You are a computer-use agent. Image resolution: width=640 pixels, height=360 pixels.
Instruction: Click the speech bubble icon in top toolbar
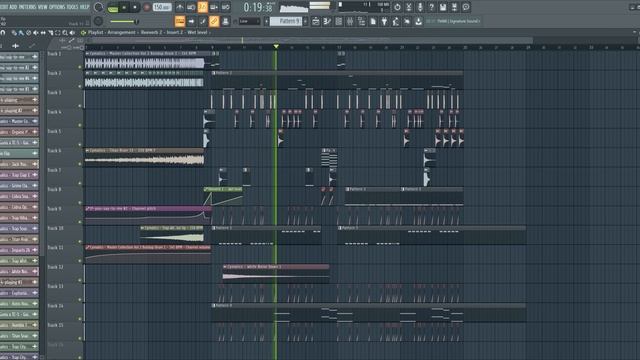coord(466,7)
